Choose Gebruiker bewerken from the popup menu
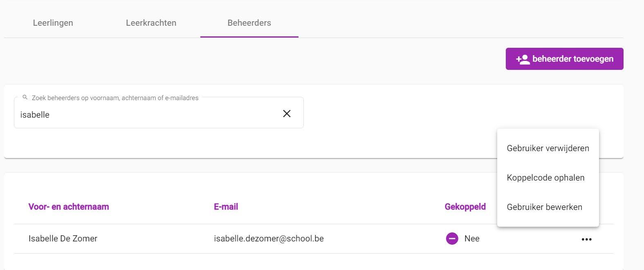The image size is (644, 270). coord(548,207)
